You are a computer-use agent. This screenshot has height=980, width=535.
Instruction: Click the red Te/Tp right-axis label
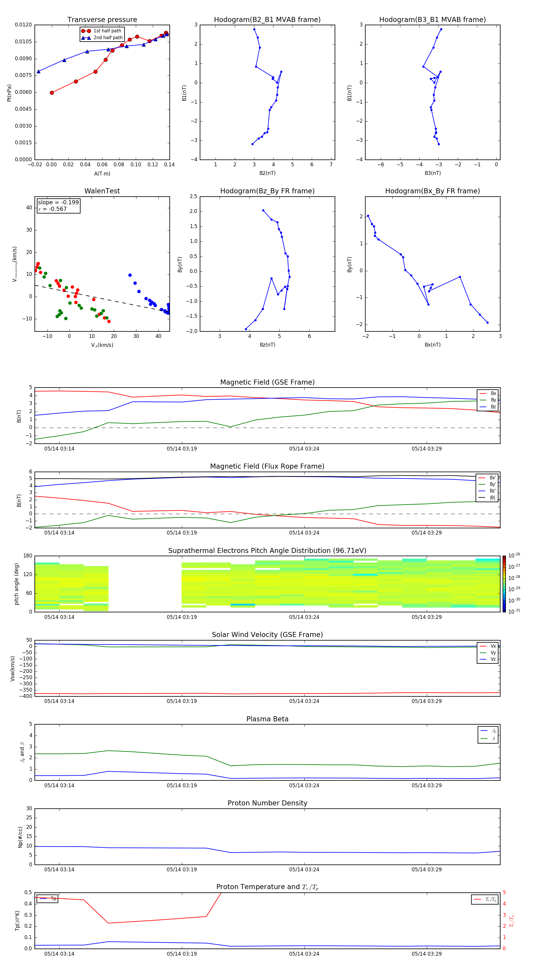click(512, 921)
